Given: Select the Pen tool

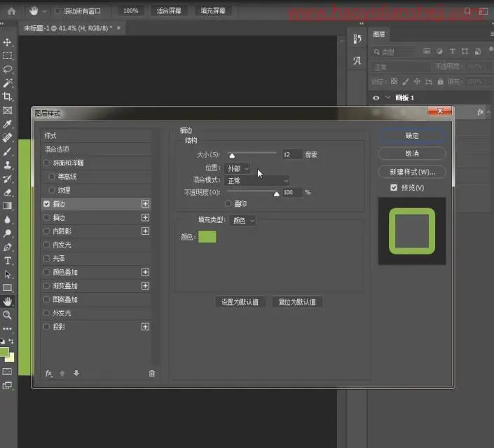Looking at the screenshot, I should 7,247.
